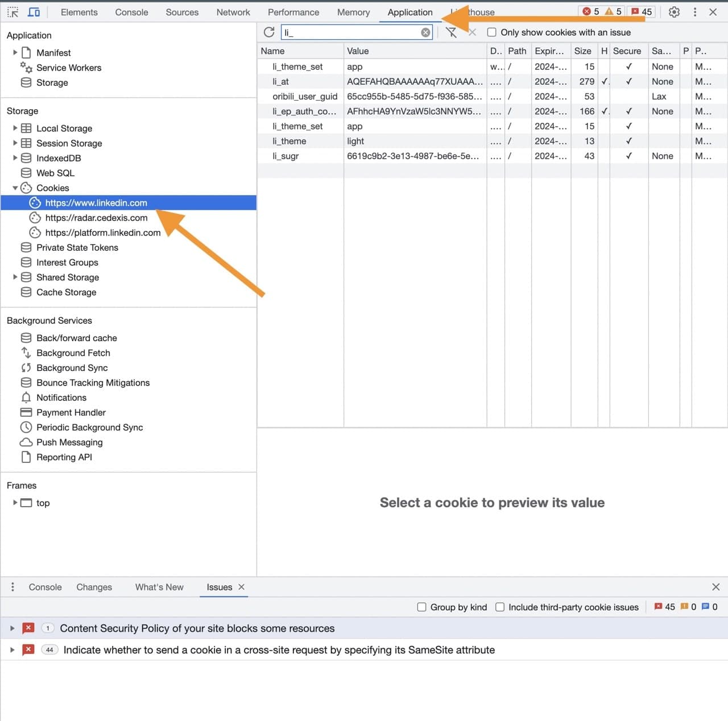The height and width of the screenshot is (721, 728).
Task: Open Private State Tokens
Action: [77, 247]
